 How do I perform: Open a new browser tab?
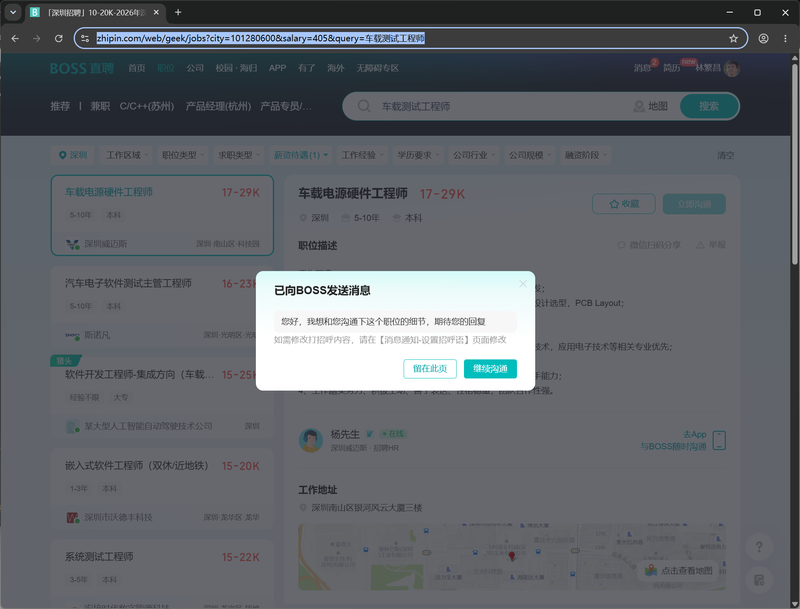pos(178,12)
